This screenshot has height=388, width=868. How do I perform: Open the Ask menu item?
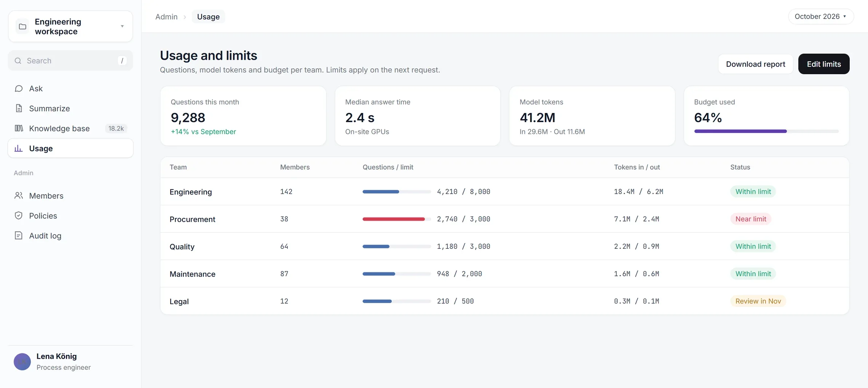point(70,89)
